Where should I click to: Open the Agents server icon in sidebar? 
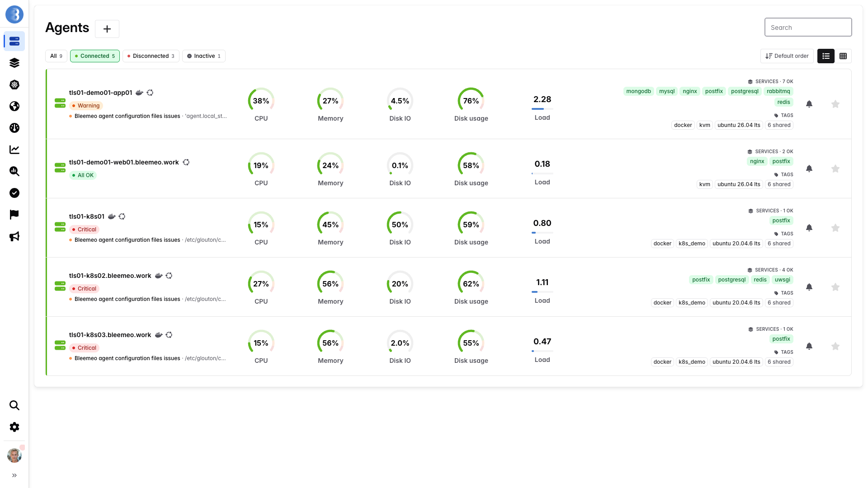click(14, 41)
